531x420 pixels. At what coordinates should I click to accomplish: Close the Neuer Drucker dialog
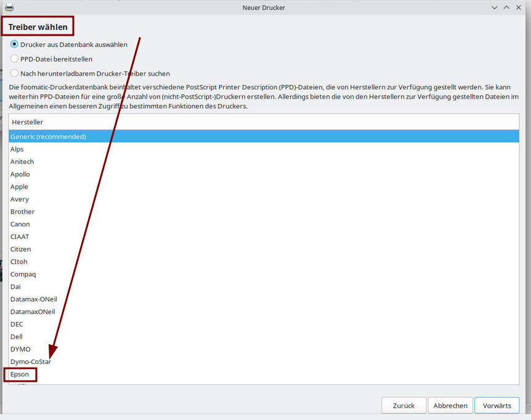tap(519, 7)
